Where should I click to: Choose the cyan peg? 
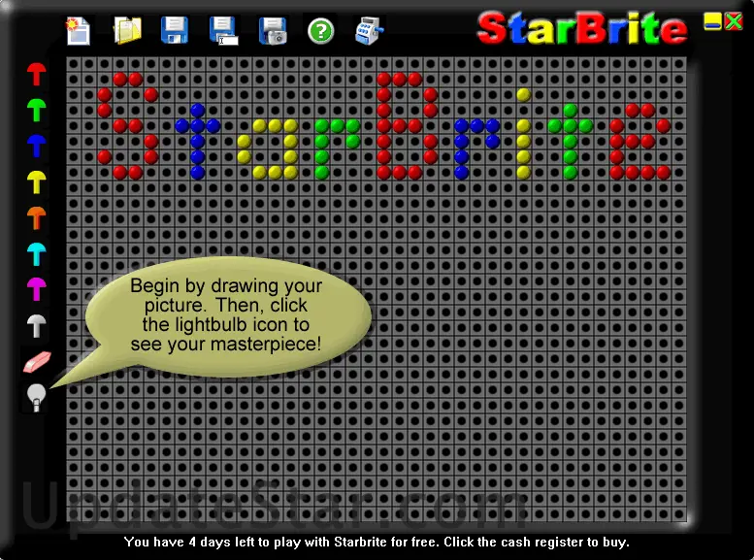coord(36,254)
